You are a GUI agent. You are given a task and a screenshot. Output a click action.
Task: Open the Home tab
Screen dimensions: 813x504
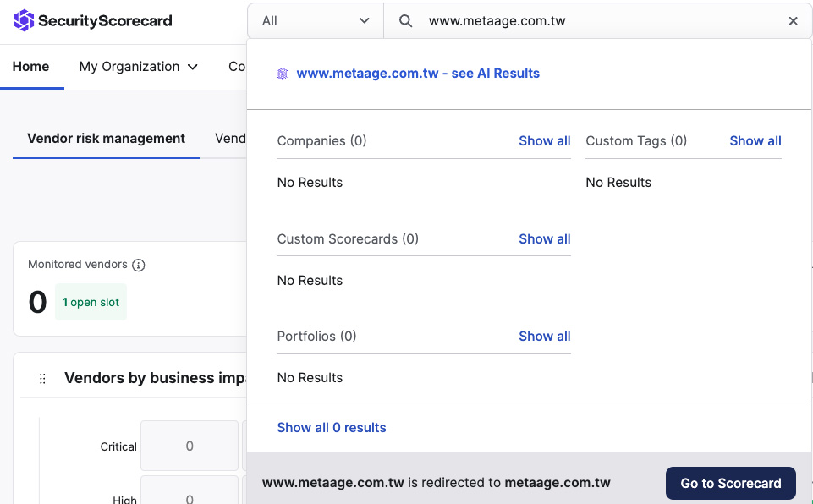[x=30, y=66]
